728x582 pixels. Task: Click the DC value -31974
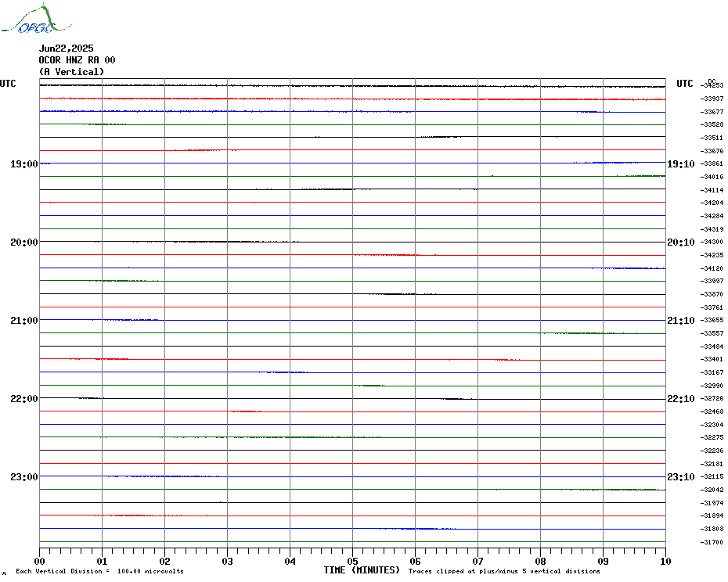(x=712, y=503)
